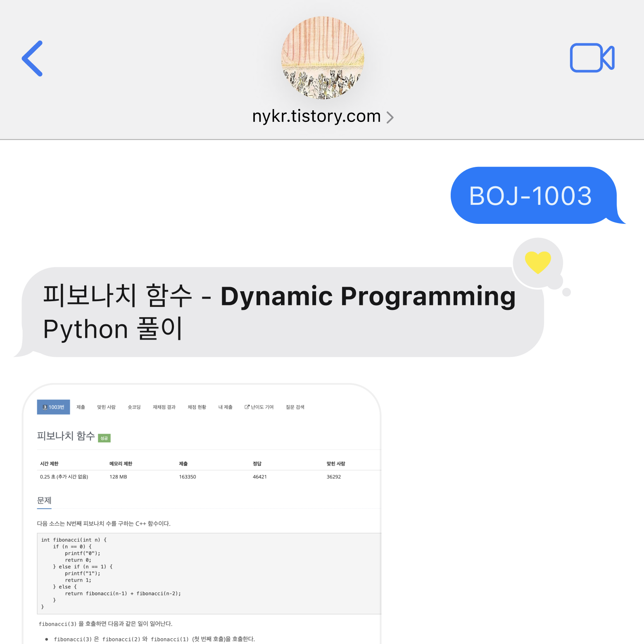Tap the BOJ-1003 message bubble
The image size is (644, 644).
531,195
